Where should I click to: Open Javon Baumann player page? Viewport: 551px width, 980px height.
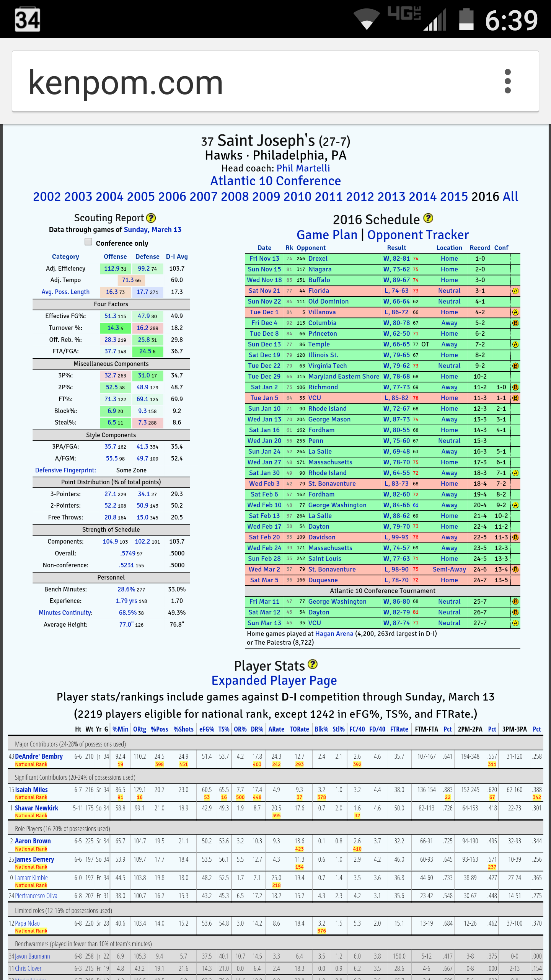[x=33, y=956]
